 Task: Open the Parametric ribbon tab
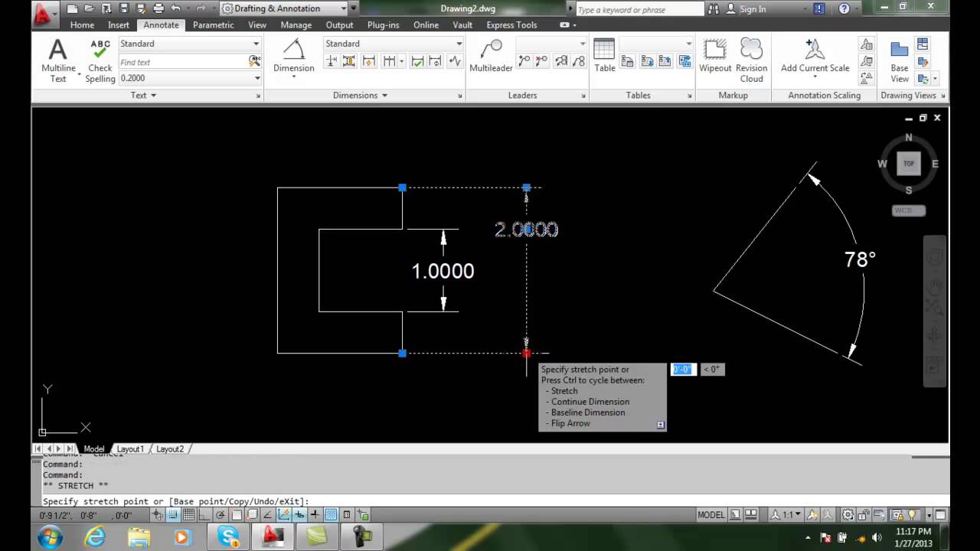[x=213, y=25]
